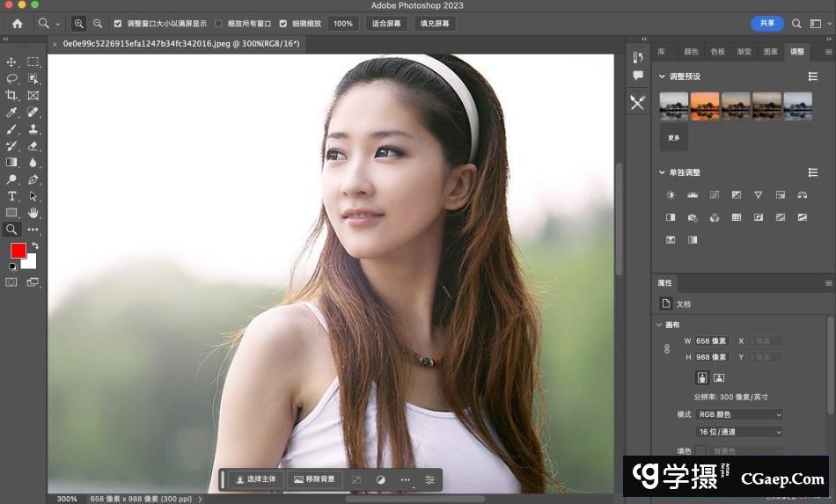836x504 pixels.
Task: Select the Move tool
Action: (12, 62)
